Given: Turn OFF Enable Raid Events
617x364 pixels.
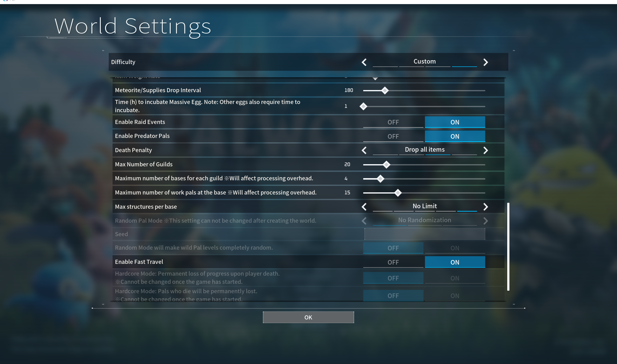Looking at the screenshot, I should click(x=393, y=122).
